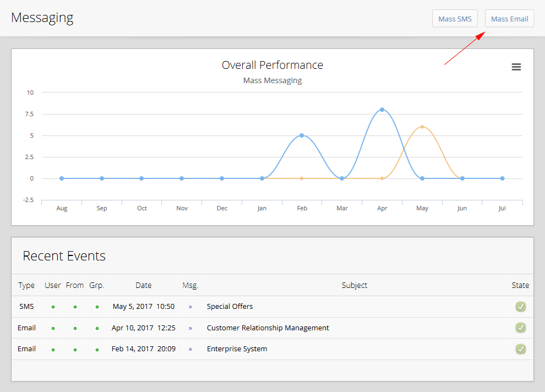Click the state checkmark on the Customer Relationship Management row
Viewport: 545px width, 392px height.
point(520,328)
